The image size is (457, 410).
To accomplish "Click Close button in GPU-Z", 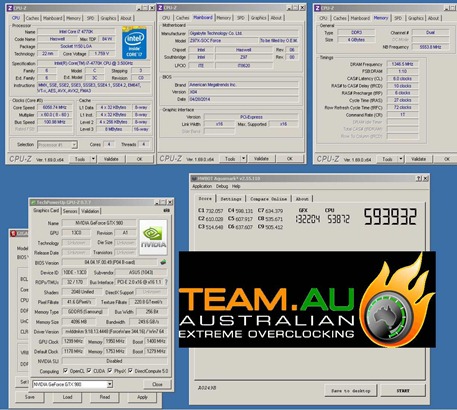I will tap(157, 384).
